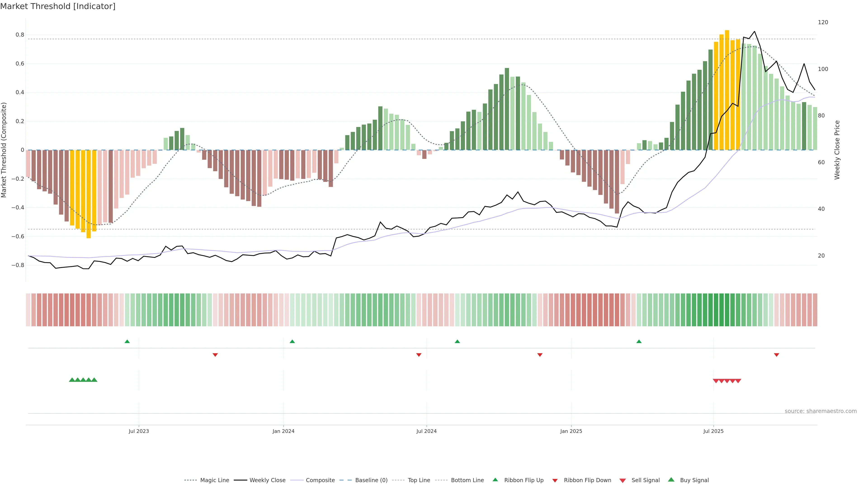Toggle the Top Line legend entry
Screen dimensions: 868x488
419,480
